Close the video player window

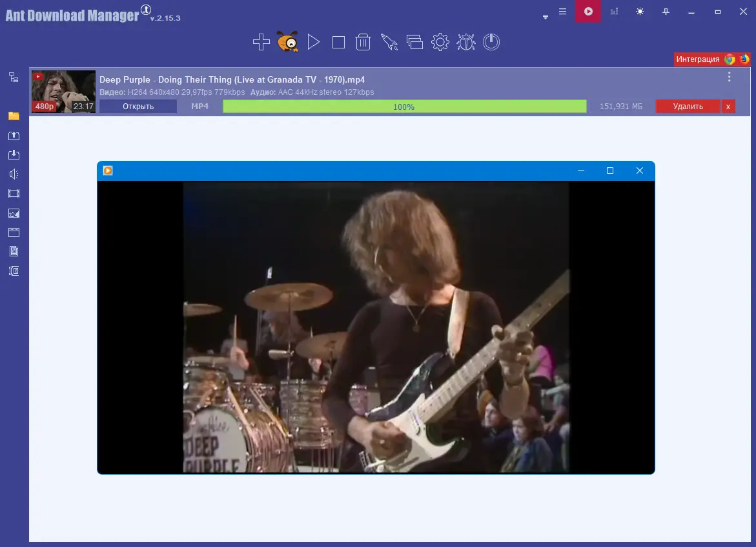tap(639, 170)
